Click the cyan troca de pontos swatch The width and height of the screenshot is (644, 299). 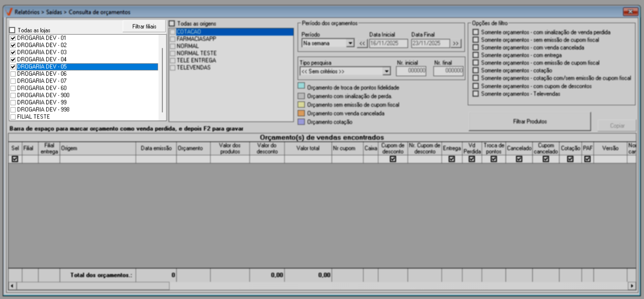point(301,86)
